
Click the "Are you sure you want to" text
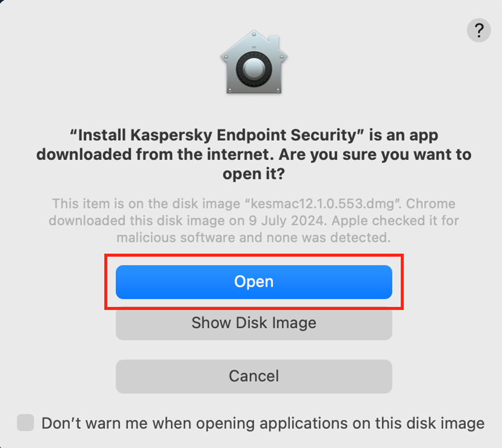click(375, 155)
